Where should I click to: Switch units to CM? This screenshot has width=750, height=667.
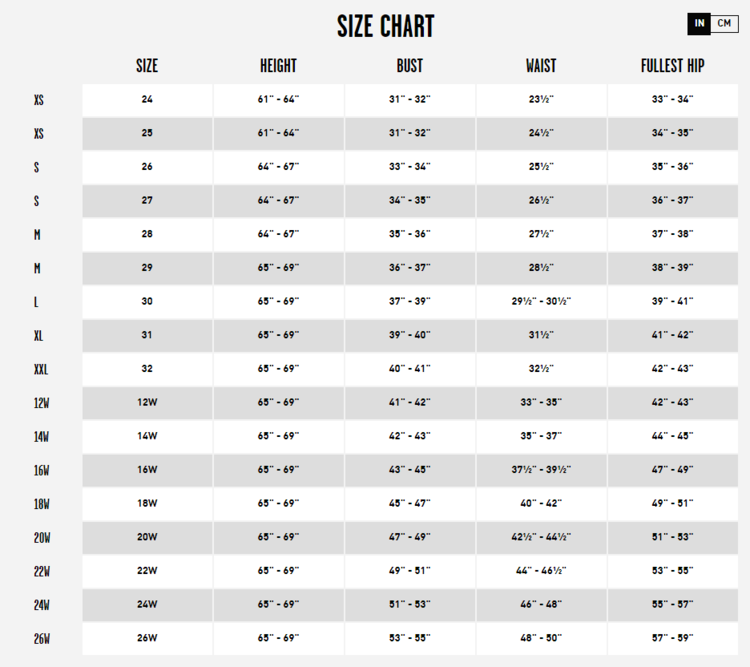[724, 23]
